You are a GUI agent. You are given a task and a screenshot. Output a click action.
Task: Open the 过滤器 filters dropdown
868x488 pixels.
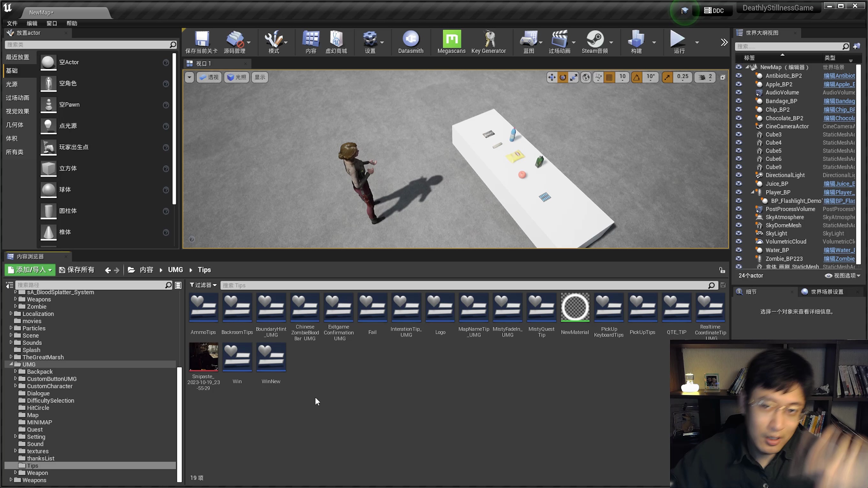pyautogui.click(x=203, y=285)
